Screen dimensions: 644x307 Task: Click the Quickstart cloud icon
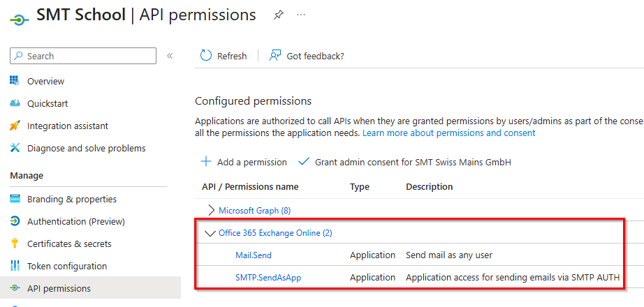coord(15,103)
